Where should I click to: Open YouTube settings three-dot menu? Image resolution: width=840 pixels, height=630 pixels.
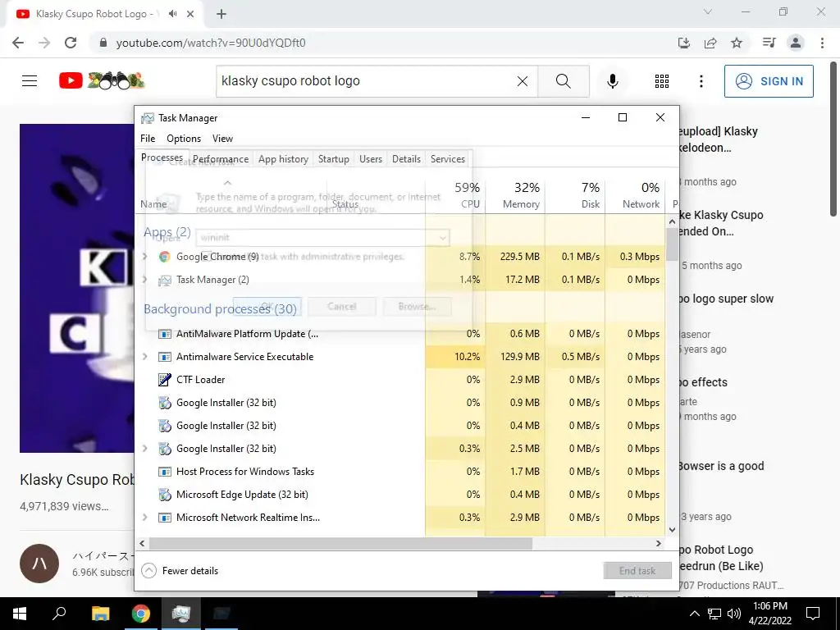click(701, 81)
